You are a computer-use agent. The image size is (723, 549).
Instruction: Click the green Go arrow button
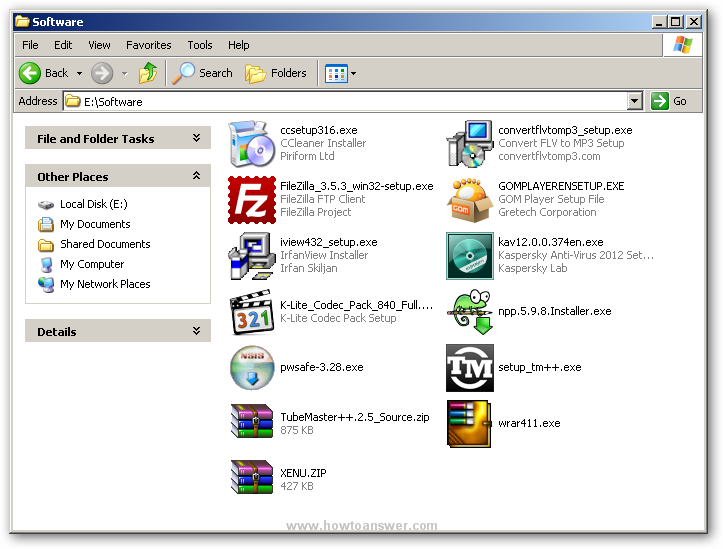coord(659,101)
